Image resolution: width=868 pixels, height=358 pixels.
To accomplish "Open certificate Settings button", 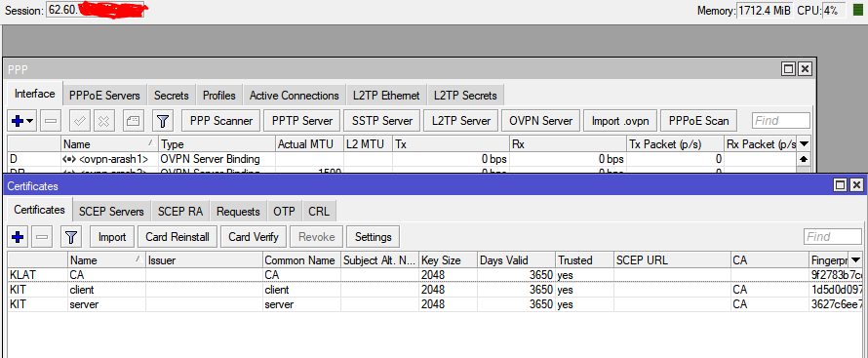I will [x=374, y=237].
